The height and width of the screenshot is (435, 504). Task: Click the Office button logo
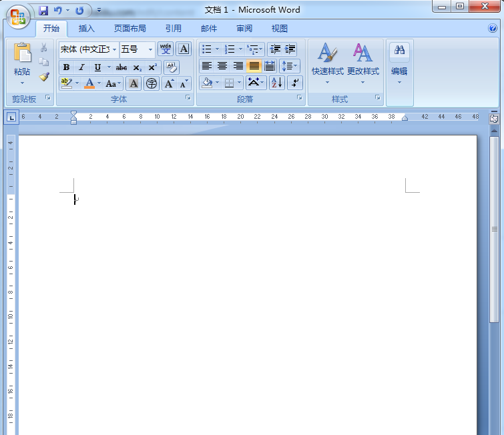[17, 17]
